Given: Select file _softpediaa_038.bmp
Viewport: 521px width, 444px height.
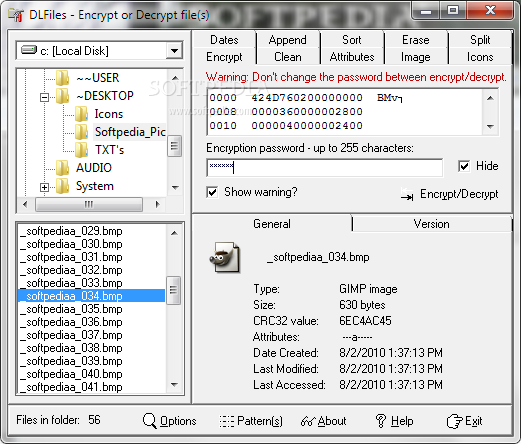Looking at the screenshot, I should pos(91,348).
